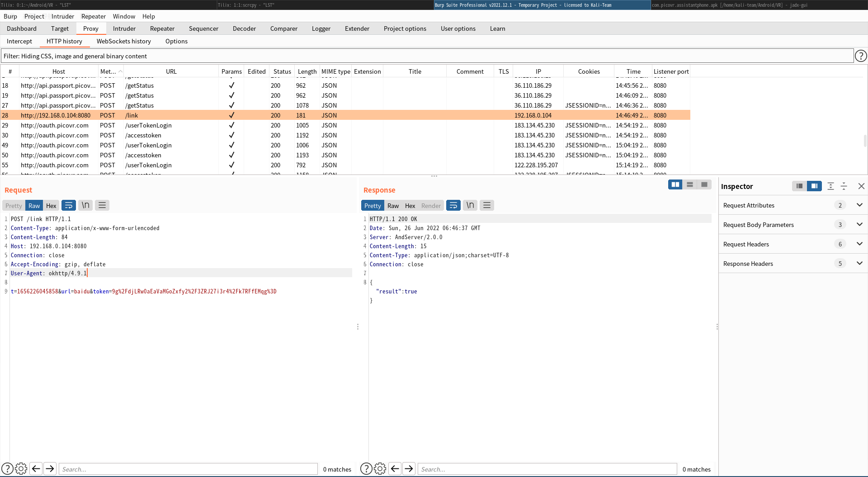Click the Method column sort arrow

click(120, 71)
